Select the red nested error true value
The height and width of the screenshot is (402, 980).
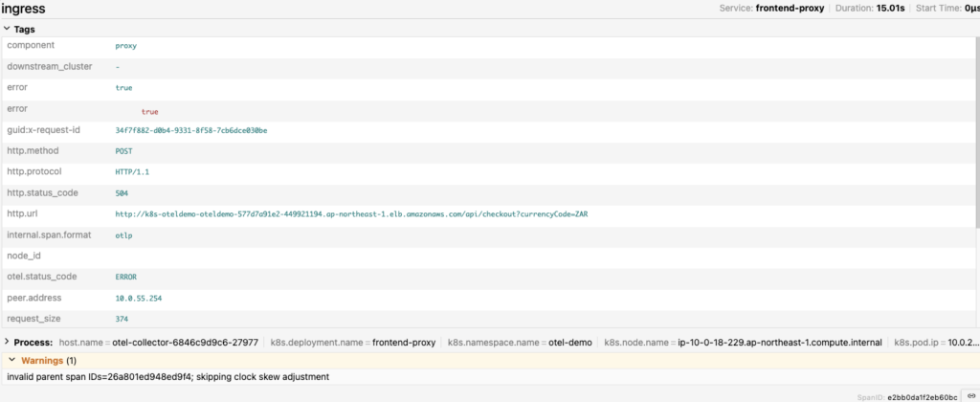click(150, 111)
